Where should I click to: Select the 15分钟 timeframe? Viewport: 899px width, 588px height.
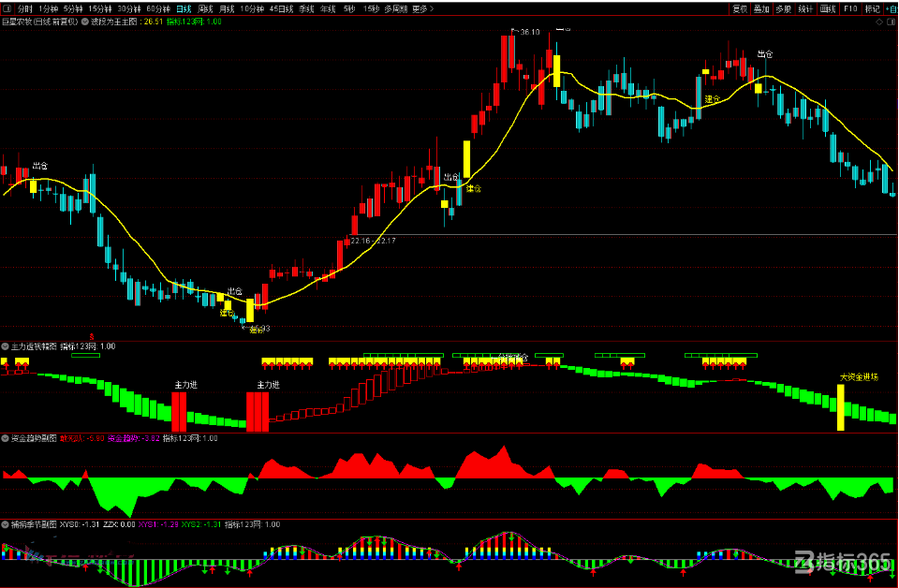(x=100, y=8)
